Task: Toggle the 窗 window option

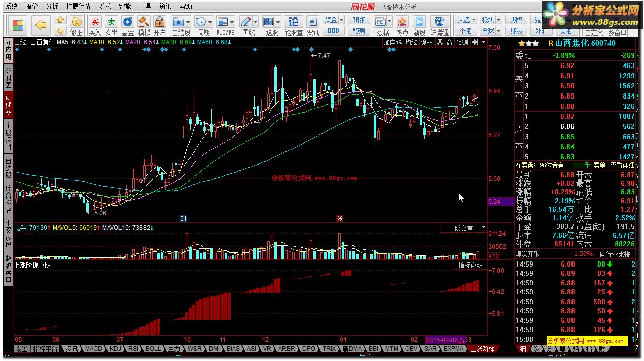Action: pyautogui.click(x=449, y=43)
